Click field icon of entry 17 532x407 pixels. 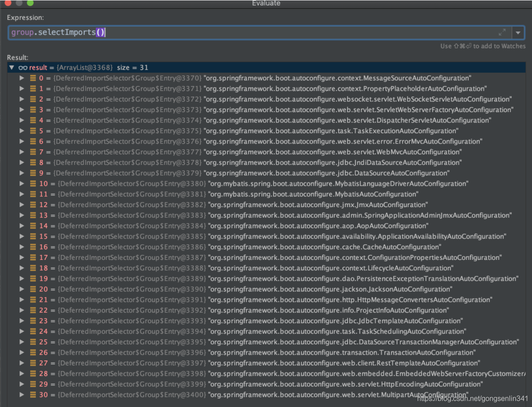click(33, 258)
